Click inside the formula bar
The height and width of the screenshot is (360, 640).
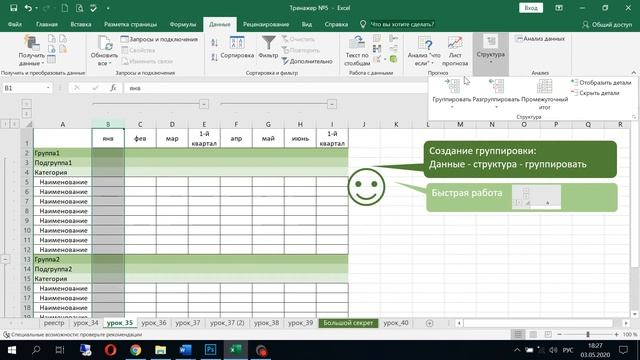[276, 88]
